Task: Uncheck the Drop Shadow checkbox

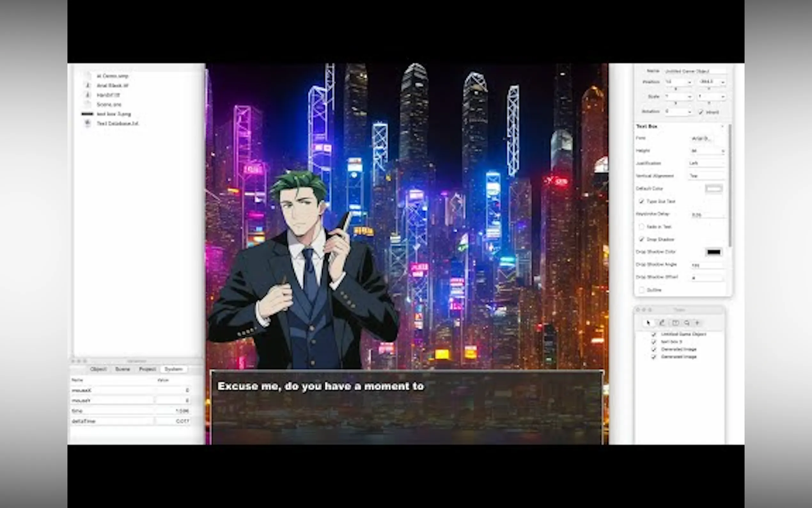Action: (642, 239)
